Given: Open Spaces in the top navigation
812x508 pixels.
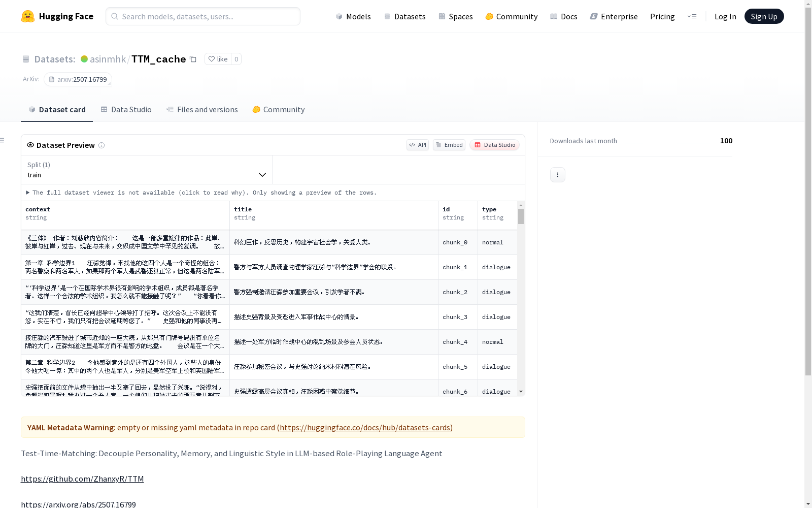Looking at the screenshot, I should coord(456,16).
